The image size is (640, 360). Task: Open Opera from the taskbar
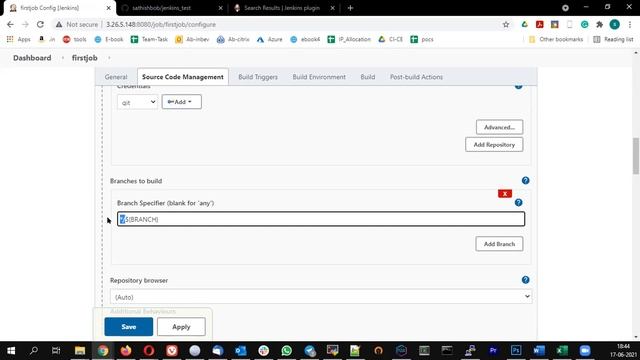click(149, 351)
